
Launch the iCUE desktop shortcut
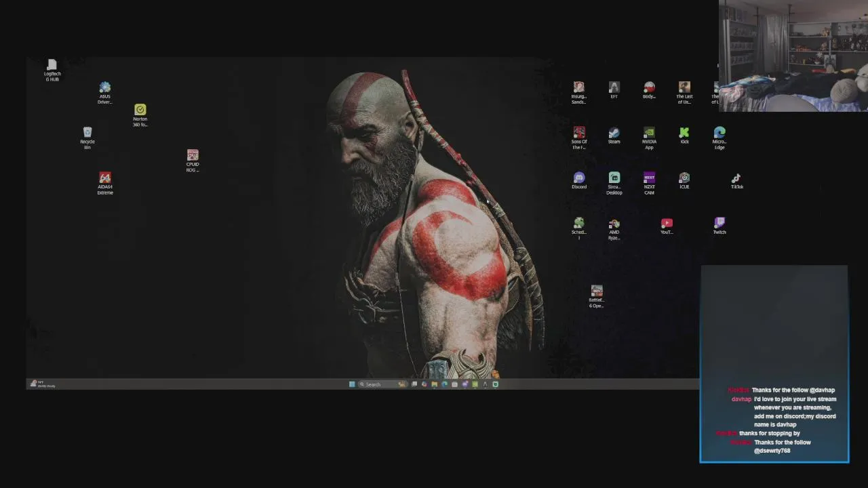[684, 181]
